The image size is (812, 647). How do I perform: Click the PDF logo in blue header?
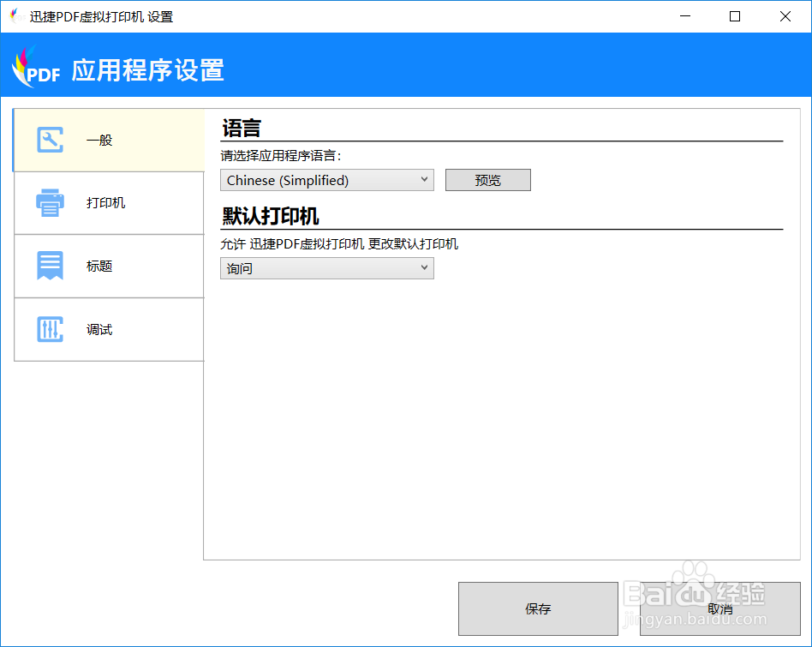(36, 67)
